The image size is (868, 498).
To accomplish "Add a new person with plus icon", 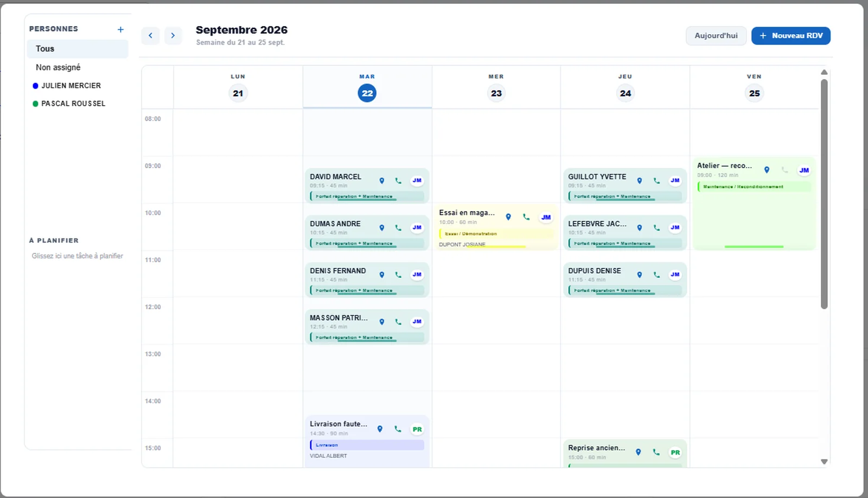I will pyautogui.click(x=120, y=29).
